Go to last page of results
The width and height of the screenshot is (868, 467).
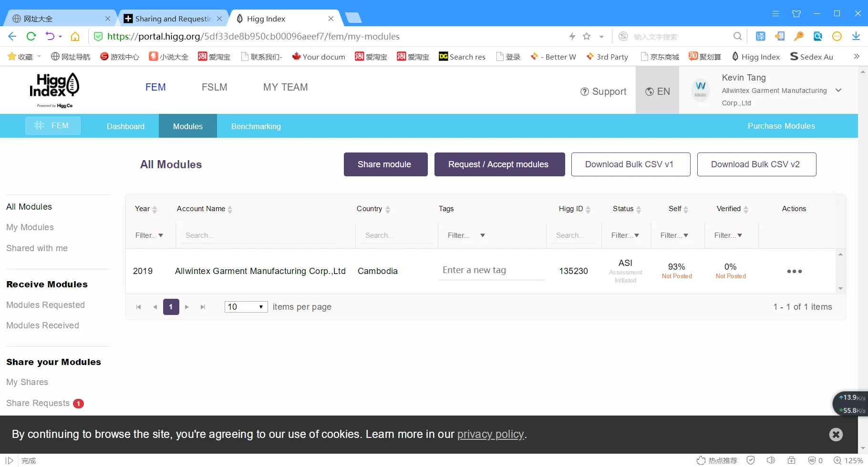click(203, 307)
